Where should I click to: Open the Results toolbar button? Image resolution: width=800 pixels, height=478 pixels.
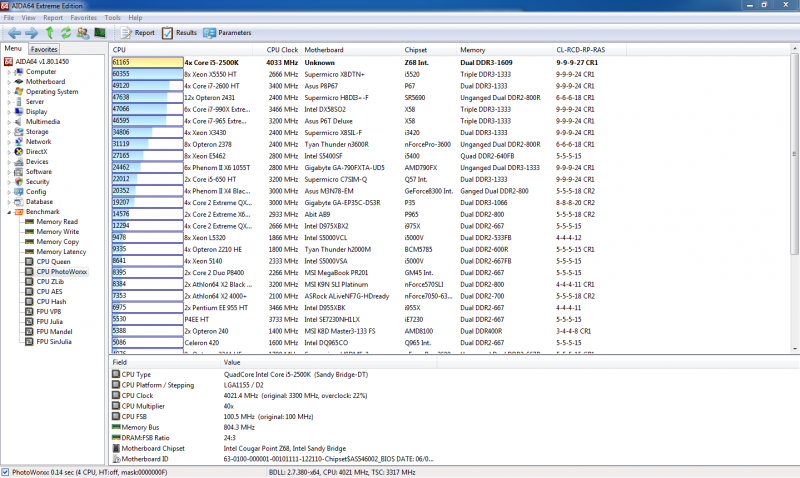pos(179,33)
